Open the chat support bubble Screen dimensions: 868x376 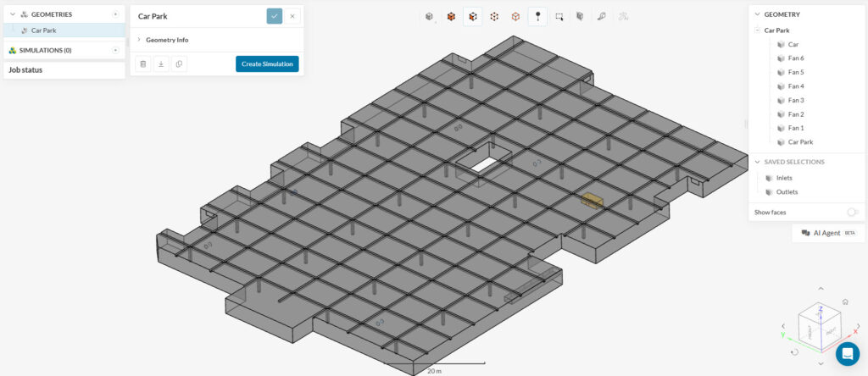pos(848,354)
